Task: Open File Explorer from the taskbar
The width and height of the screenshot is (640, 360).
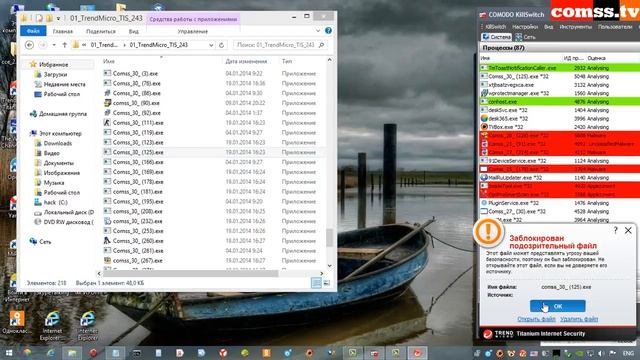Action: point(72,353)
